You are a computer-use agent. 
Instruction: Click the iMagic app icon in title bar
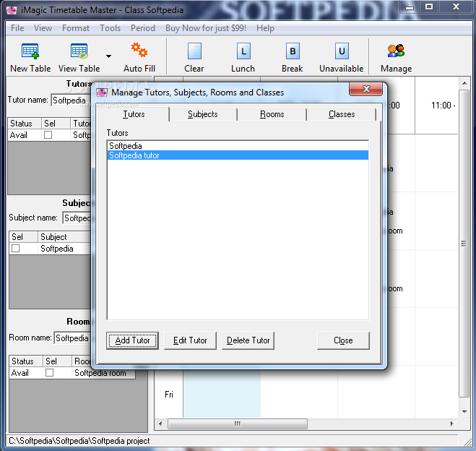(12, 10)
